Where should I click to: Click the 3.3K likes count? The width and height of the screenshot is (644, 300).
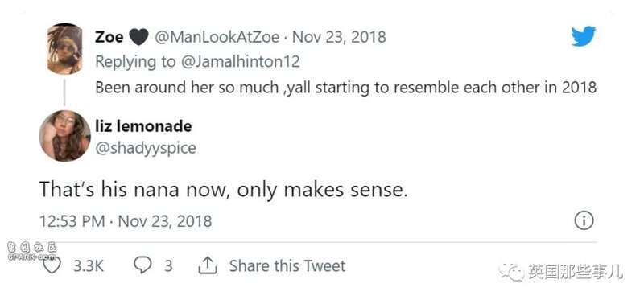point(89,265)
